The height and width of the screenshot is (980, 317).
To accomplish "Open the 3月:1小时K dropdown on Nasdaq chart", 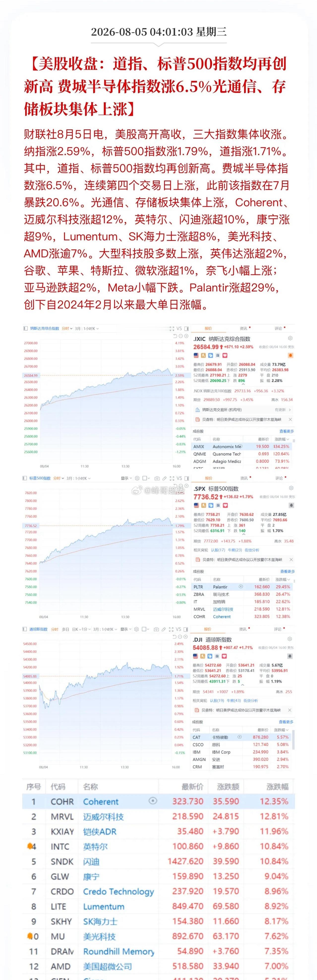I will tap(87, 328).
